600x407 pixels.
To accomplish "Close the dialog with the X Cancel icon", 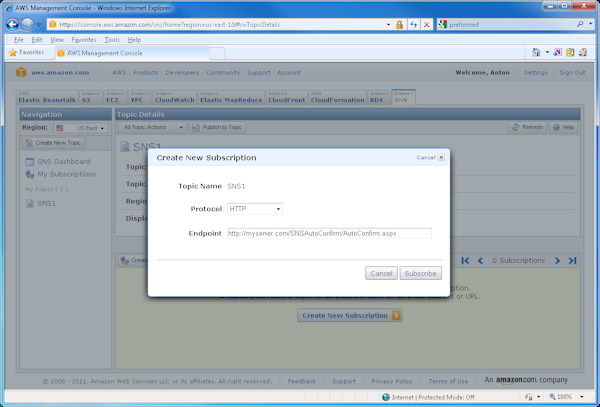I will 441,157.
